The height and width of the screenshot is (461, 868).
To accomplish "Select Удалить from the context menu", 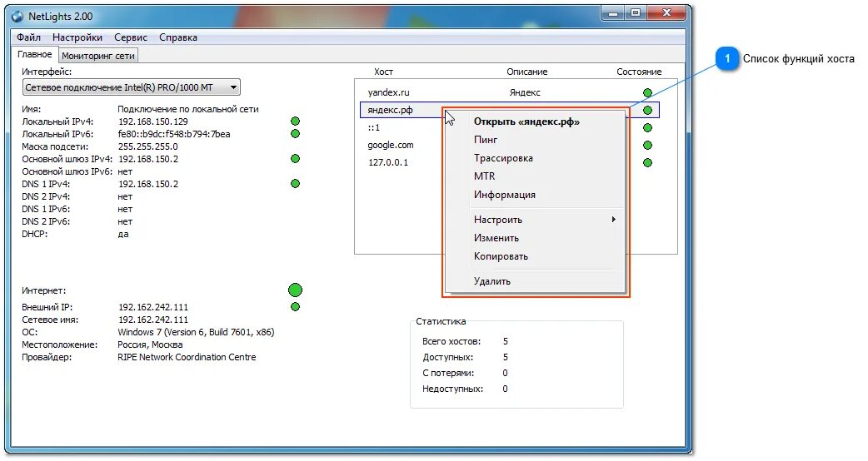I will (x=492, y=281).
